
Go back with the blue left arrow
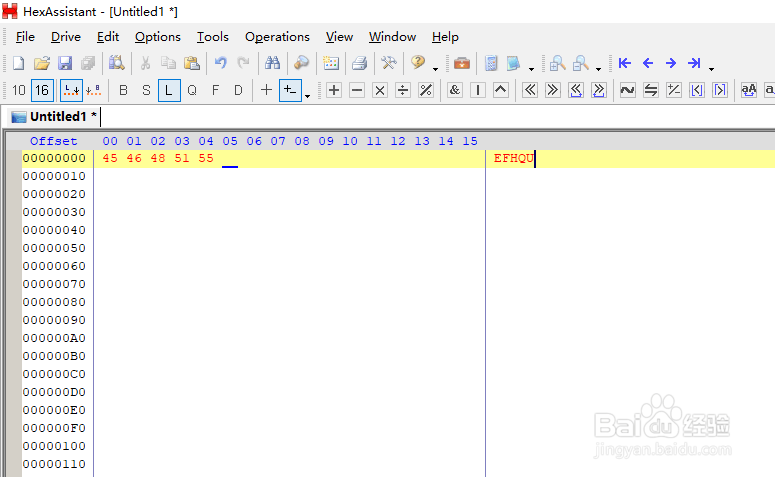tap(648, 63)
